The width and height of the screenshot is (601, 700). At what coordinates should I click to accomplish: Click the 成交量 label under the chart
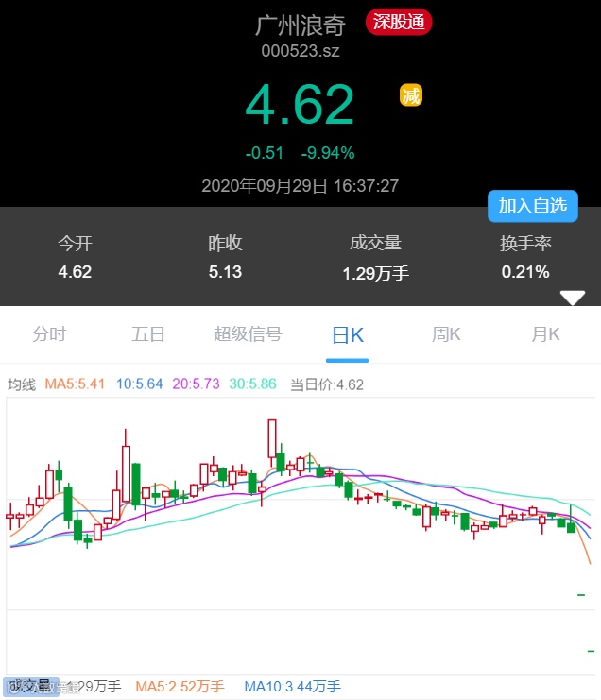30,686
